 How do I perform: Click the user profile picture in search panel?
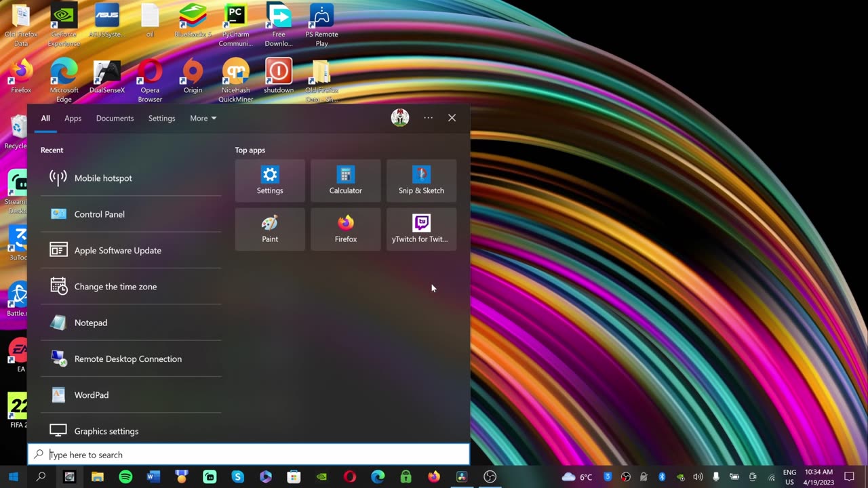tap(400, 117)
